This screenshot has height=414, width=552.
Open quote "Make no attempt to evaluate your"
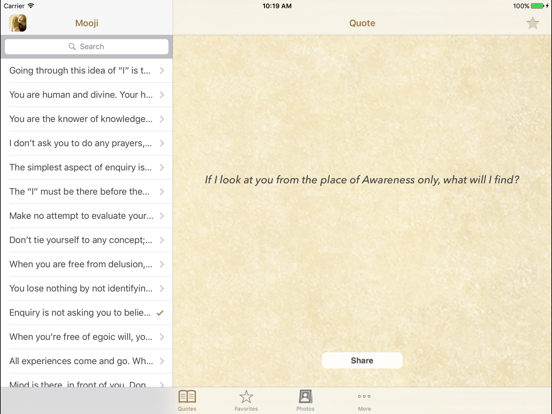pyautogui.click(x=87, y=216)
